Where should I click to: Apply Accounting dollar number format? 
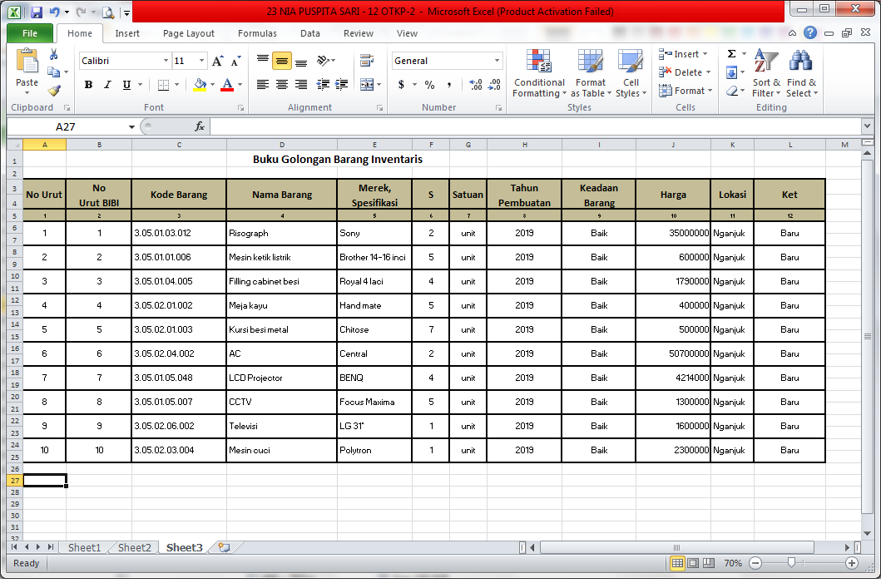point(401,85)
